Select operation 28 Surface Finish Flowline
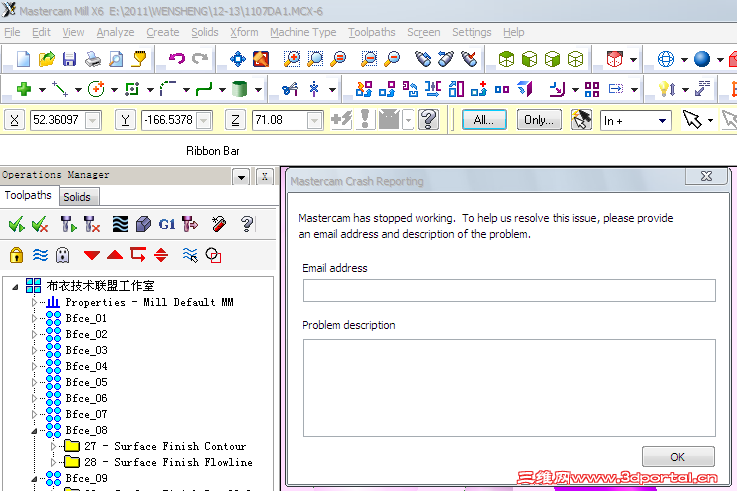This screenshot has height=491, width=737. click(x=168, y=462)
